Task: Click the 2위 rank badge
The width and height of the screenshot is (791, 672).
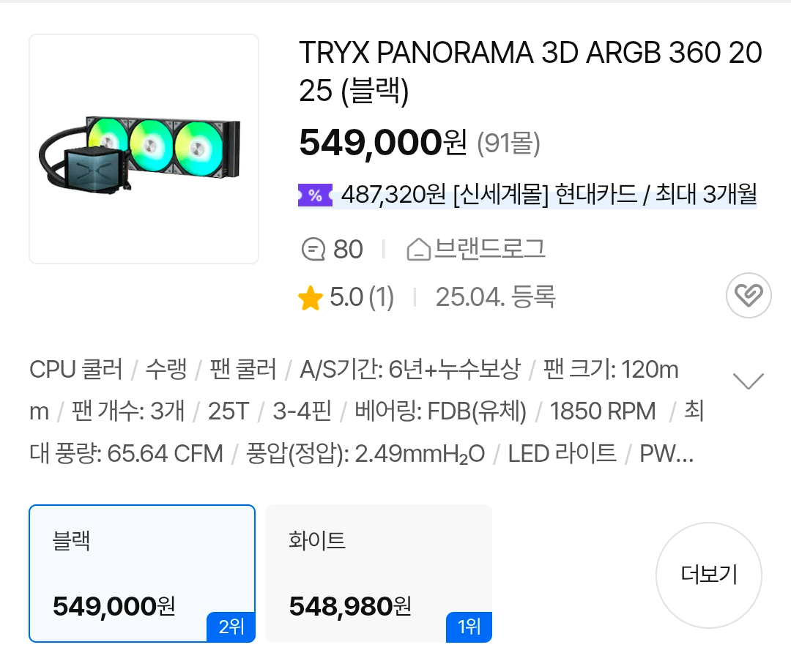Action: (231, 627)
